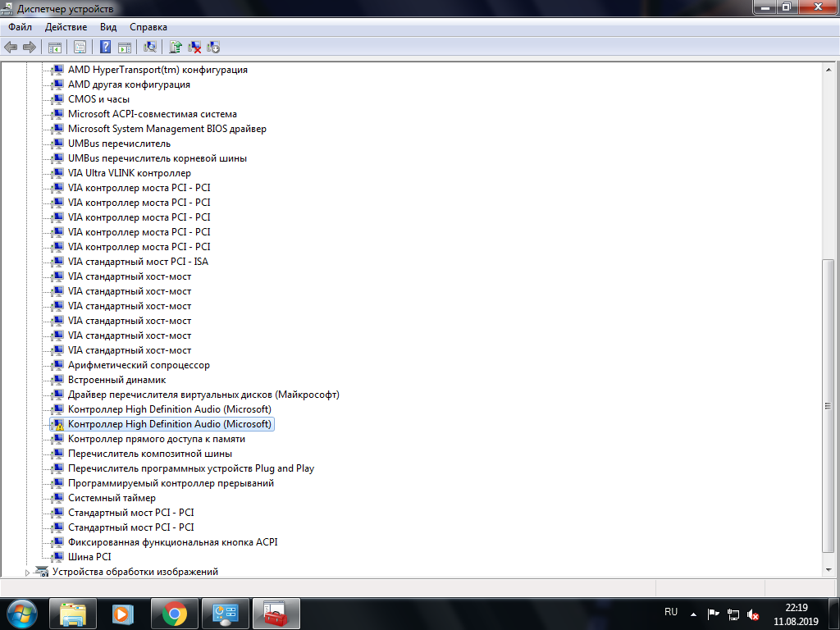Open Control Panel taskbar icon
The width and height of the screenshot is (840, 630).
coord(225,614)
